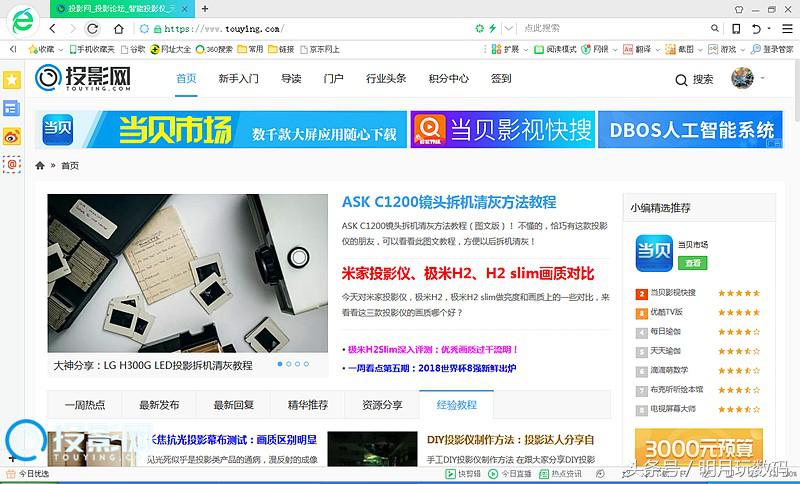Close the 投影网 browser tab
The height and width of the screenshot is (484, 800).
[185, 9]
